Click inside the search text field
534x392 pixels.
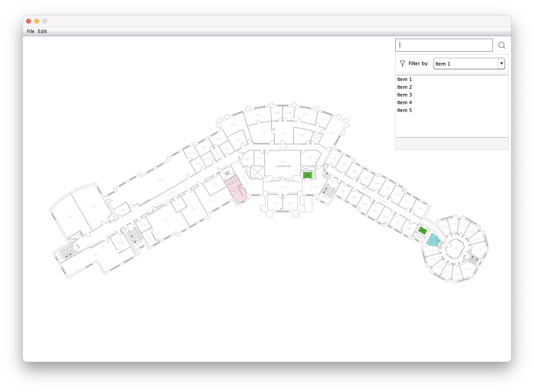coord(444,45)
